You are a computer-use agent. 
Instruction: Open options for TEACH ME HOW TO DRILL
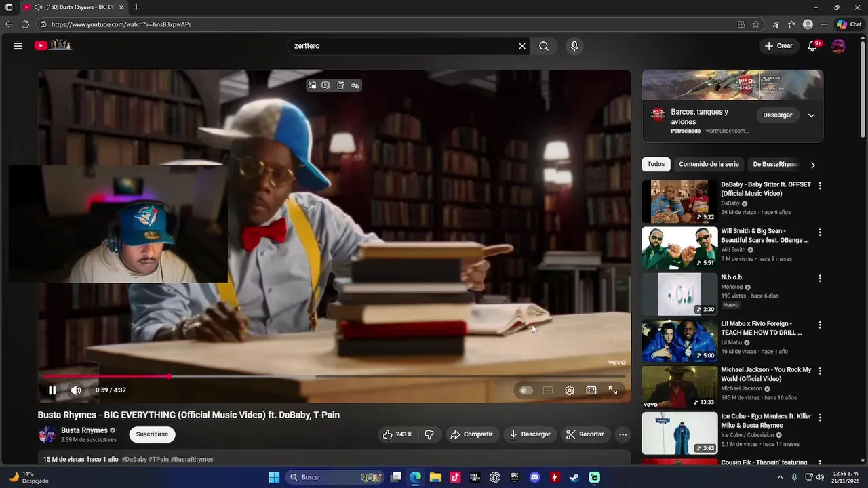[x=820, y=325]
